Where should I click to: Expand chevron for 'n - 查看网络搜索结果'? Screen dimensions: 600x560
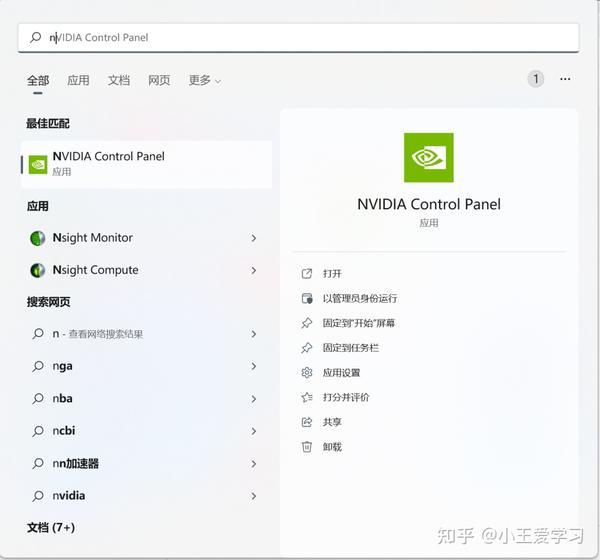click(x=254, y=334)
